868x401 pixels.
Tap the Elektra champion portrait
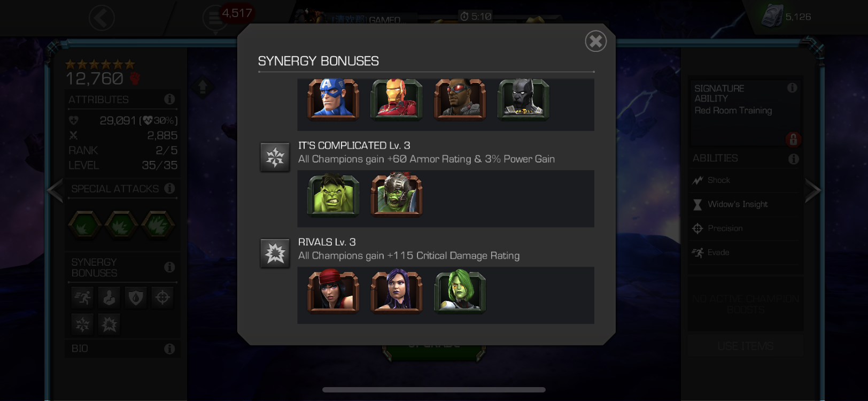pyautogui.click(x=333, y=291)
